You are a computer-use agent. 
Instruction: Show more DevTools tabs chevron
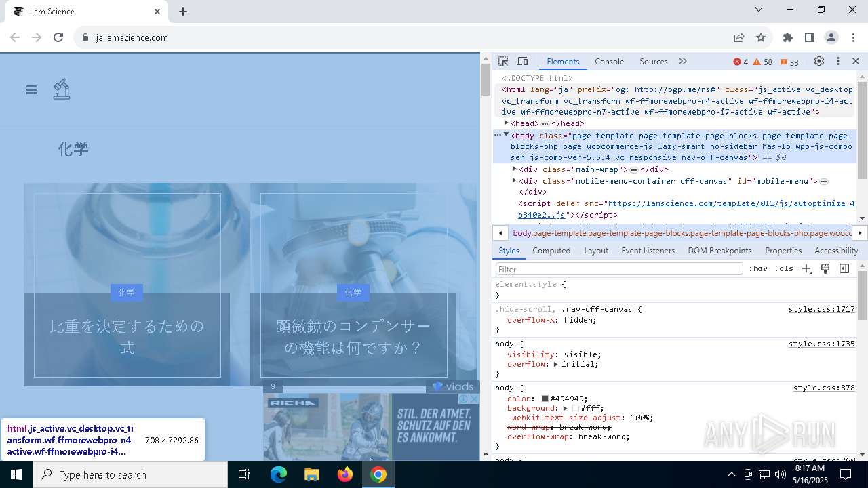[x=683, y=61]
